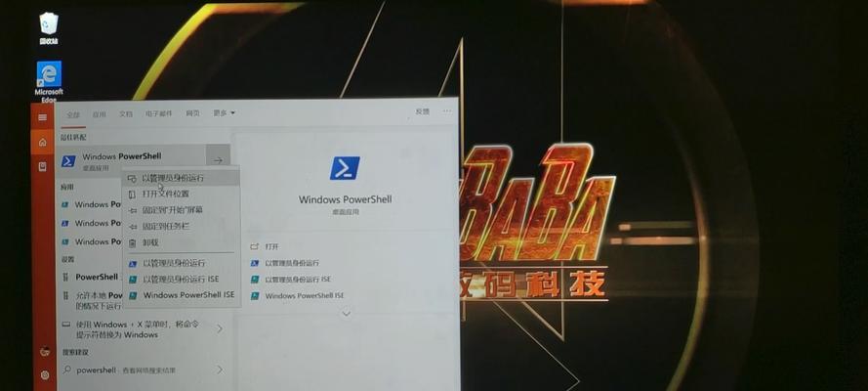
Task: Click the magnifier icon beside powershell suggestion
Action: 67,369
